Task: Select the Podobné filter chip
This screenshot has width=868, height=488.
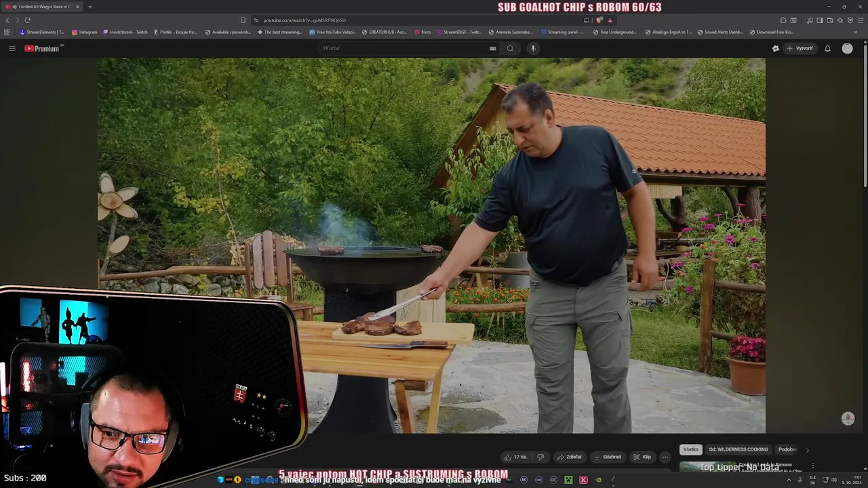Action: (x=787, y=449)
